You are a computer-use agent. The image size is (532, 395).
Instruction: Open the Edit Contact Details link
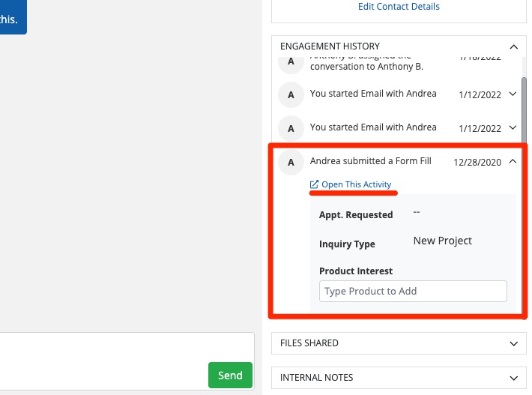click(x=399, y=7)
